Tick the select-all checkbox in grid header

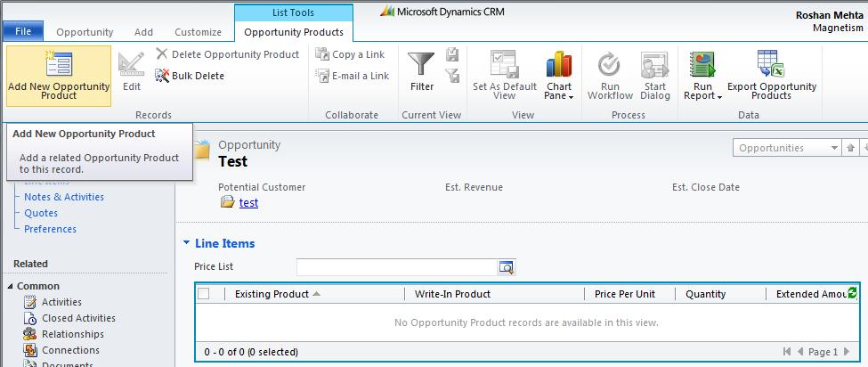(x=204, y=294)
